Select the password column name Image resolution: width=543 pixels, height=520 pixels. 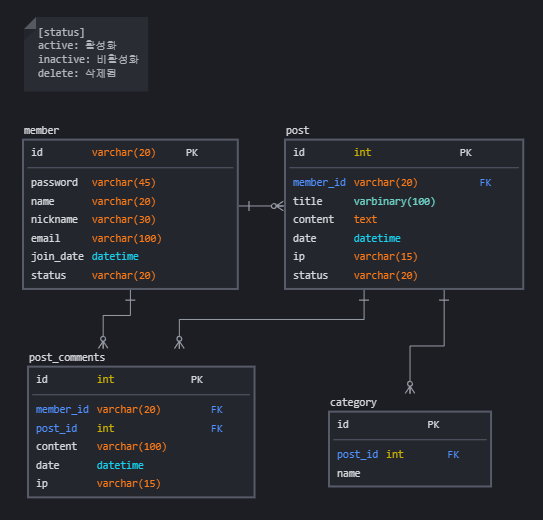(x=54, y=182)
